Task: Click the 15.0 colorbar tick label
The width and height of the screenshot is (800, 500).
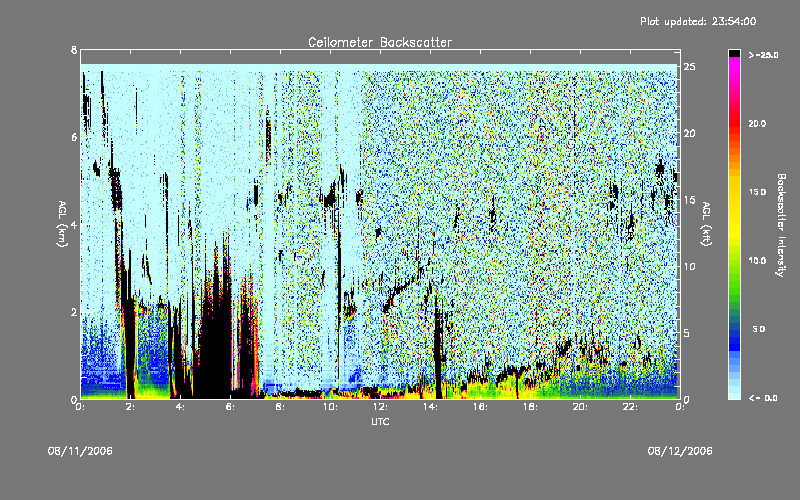Action: tap(757, 192)
